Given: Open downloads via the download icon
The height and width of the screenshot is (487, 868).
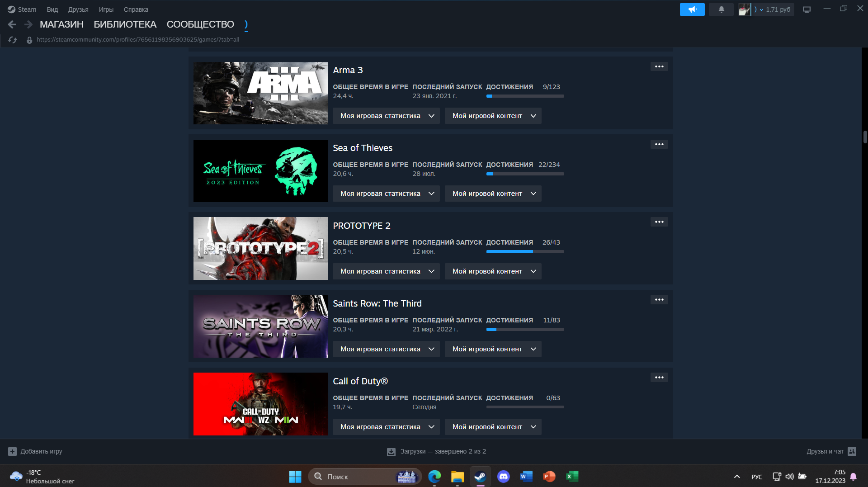Looking at the screenshot, I should (391, 452).
